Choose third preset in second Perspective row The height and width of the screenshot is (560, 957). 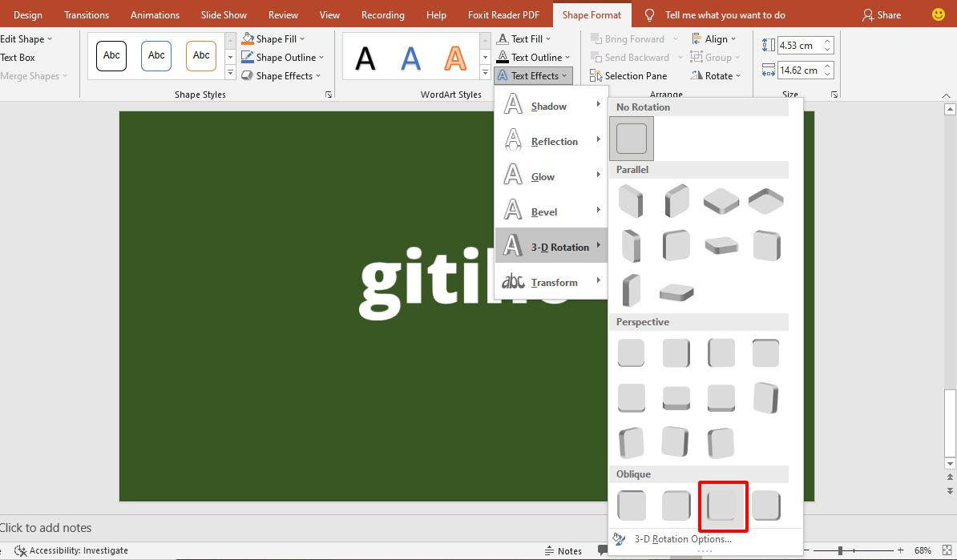(721, 397)
